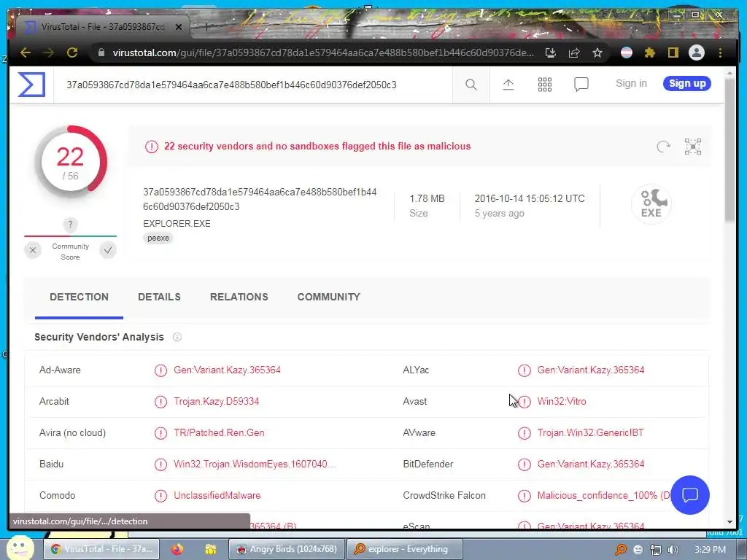The image size is (747, 560).
Task: Click the reanalyze refresh icon
Action: [663, 146]
